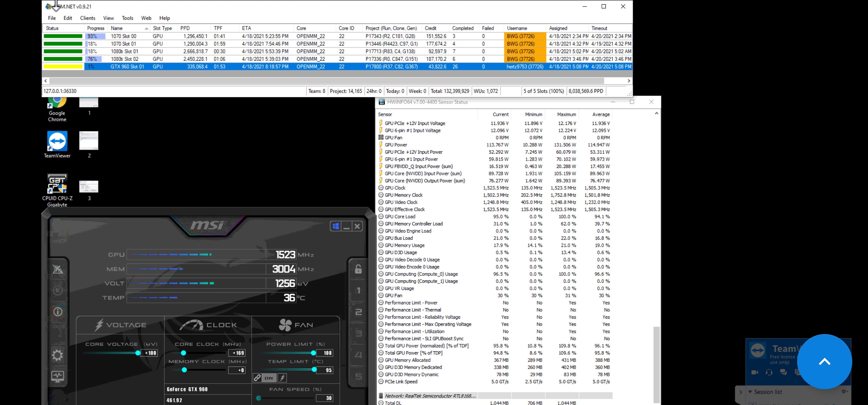The image size is (868, 405).
Task: Sort slots by Name column header
Action: pos(129,28)
